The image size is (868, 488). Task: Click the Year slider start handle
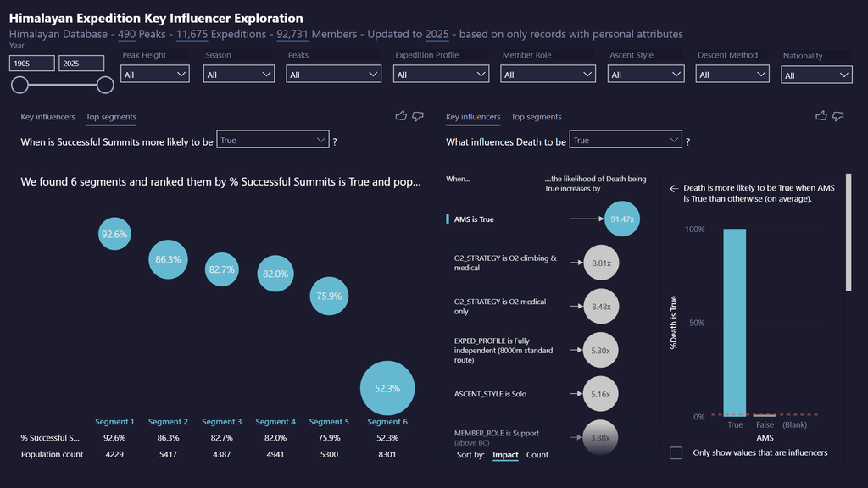[20, 85]
